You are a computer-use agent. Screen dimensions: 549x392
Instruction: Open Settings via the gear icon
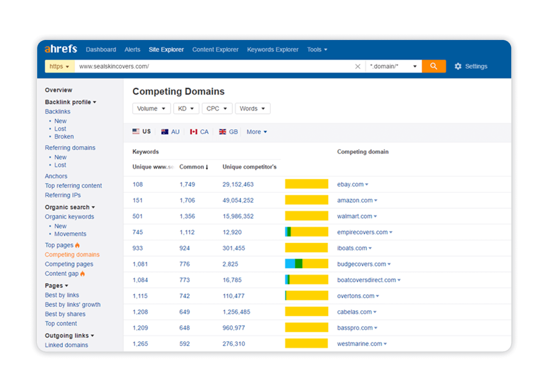[x=458, y=66]
